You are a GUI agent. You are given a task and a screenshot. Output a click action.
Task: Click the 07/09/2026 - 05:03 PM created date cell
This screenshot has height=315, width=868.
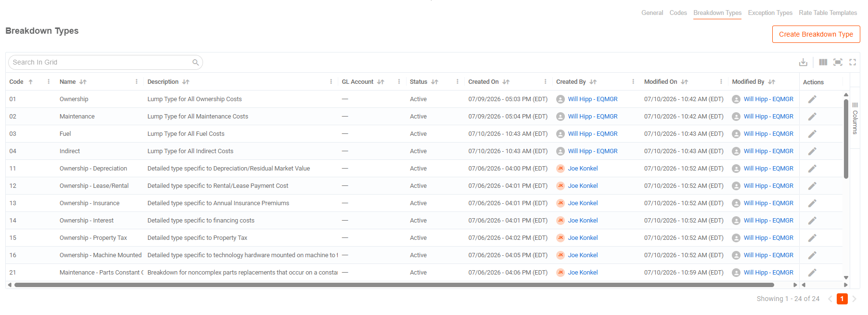508,99
